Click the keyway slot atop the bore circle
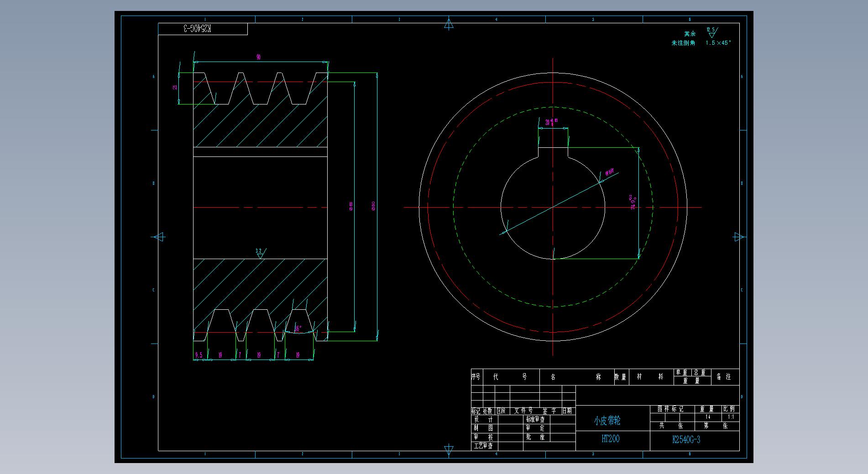This screenshot has width=868, height=474. 553,152
